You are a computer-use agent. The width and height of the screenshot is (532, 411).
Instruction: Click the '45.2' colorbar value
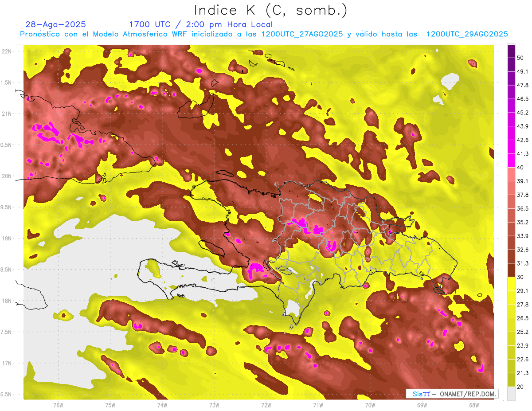coord(523,113)
